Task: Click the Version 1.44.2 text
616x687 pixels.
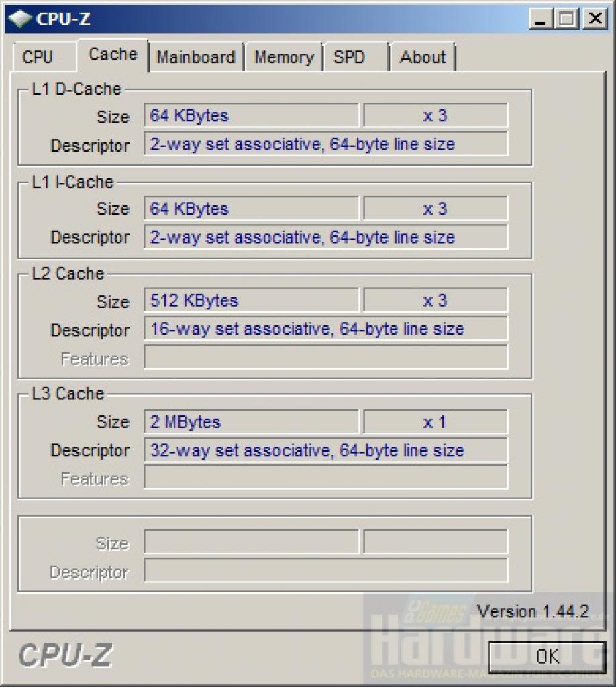Action: [533, 611]
